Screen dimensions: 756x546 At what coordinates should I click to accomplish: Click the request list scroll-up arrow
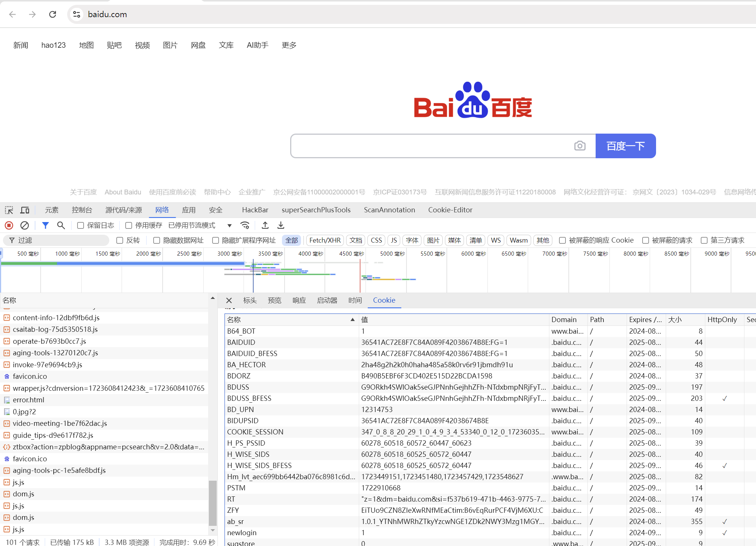213,298
